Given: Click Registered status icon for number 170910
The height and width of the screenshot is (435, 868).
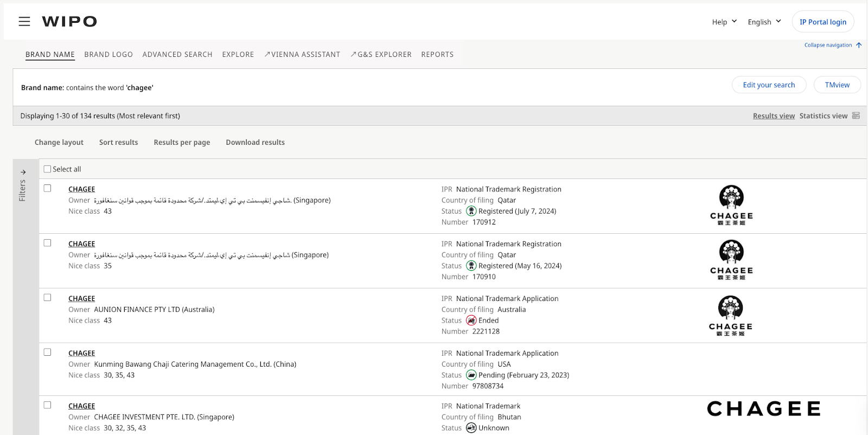Looking at the screenshot, I should tap(471, 266).
